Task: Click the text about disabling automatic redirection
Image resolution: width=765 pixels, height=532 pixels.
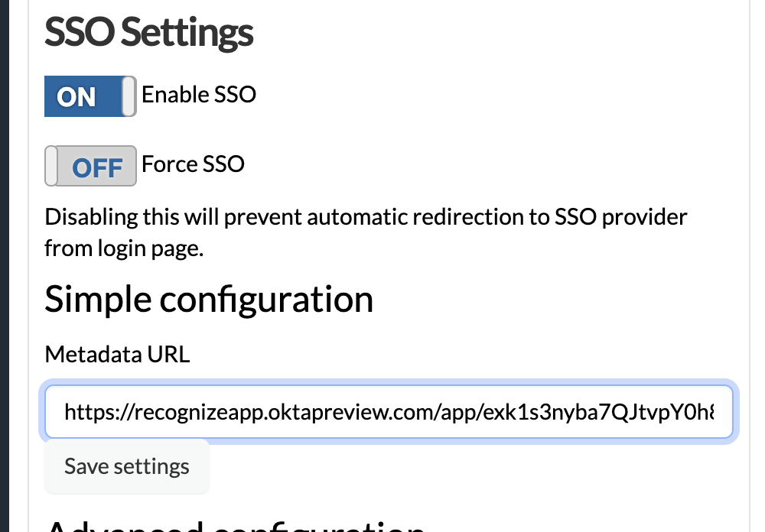Action: click(366, 232)
